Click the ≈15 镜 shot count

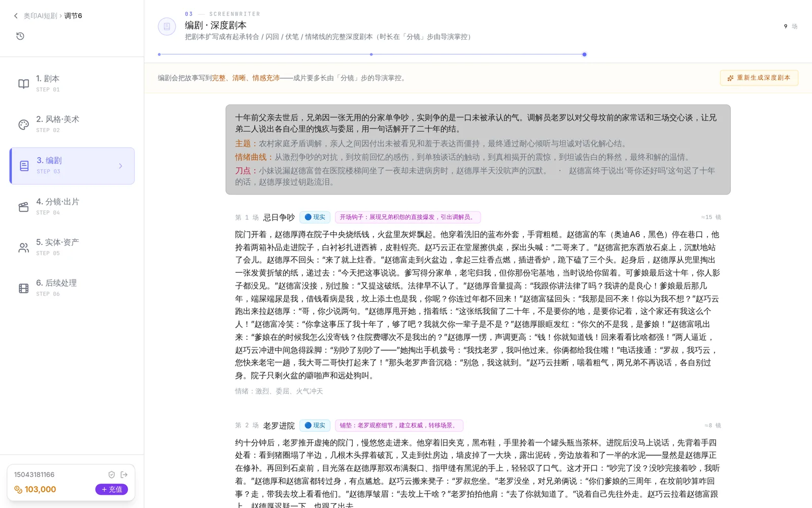pos(711,217)
